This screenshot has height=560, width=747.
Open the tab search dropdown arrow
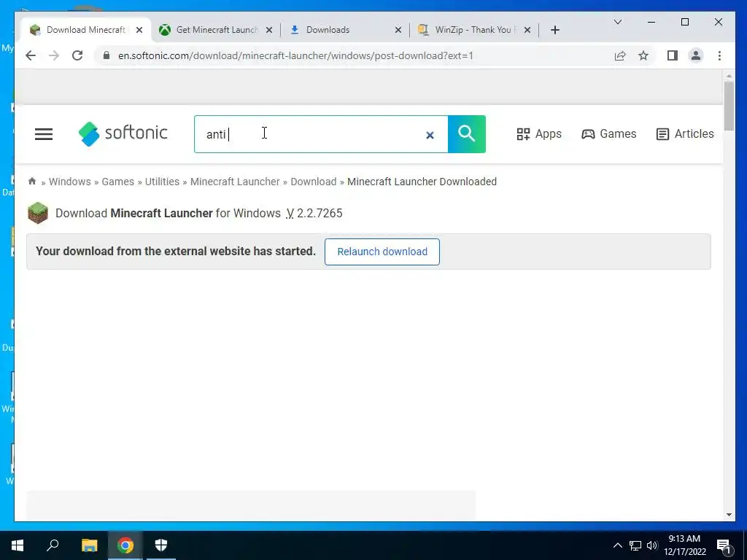(618, 22)
